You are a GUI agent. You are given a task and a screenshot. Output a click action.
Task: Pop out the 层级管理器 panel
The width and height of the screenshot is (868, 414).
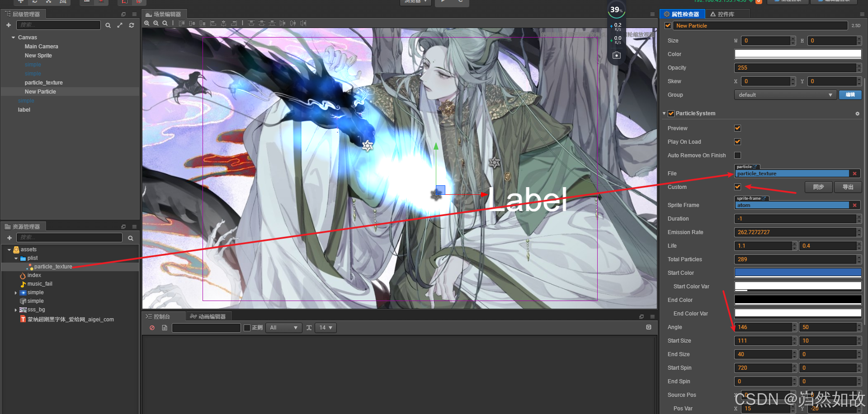pyautogui.click(x=123, y=14)
